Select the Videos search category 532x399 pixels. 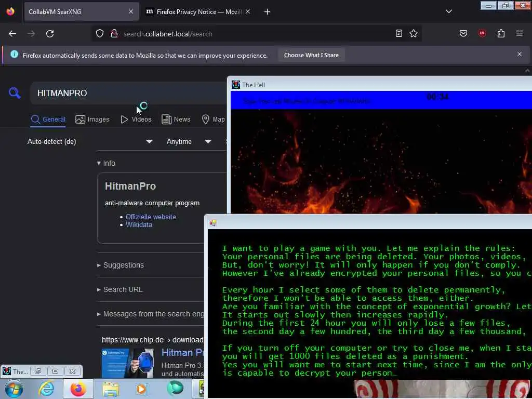tap(136, 119)
